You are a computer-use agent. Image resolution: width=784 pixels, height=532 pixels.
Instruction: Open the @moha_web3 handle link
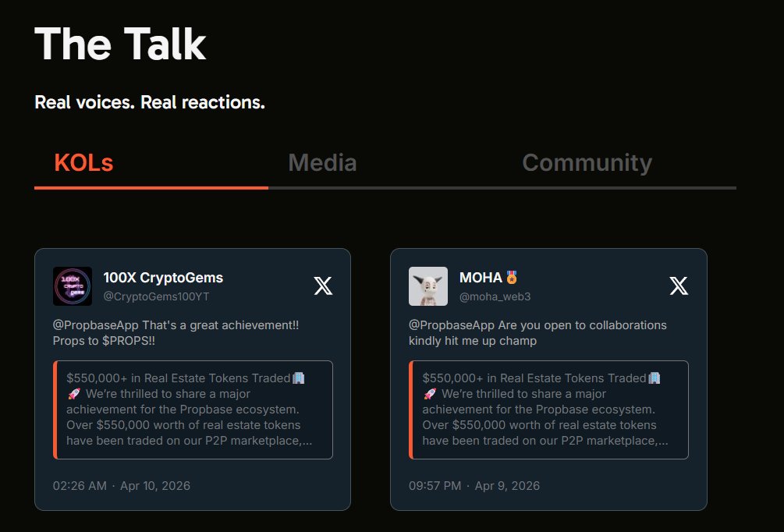coord(495,297)
